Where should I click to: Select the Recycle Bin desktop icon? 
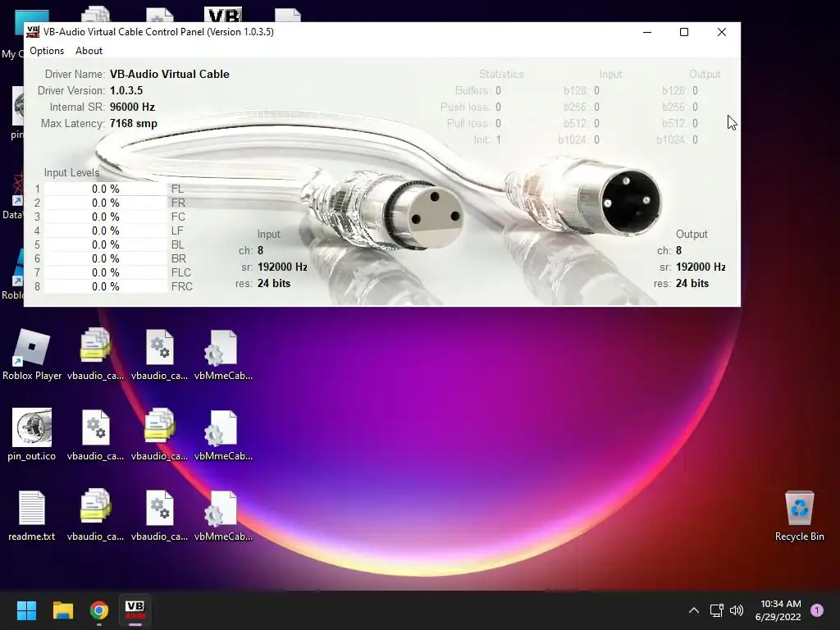799,516
